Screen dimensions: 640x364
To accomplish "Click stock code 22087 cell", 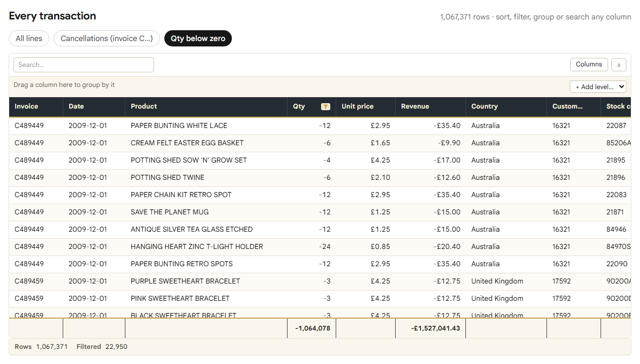I will 616,125.
